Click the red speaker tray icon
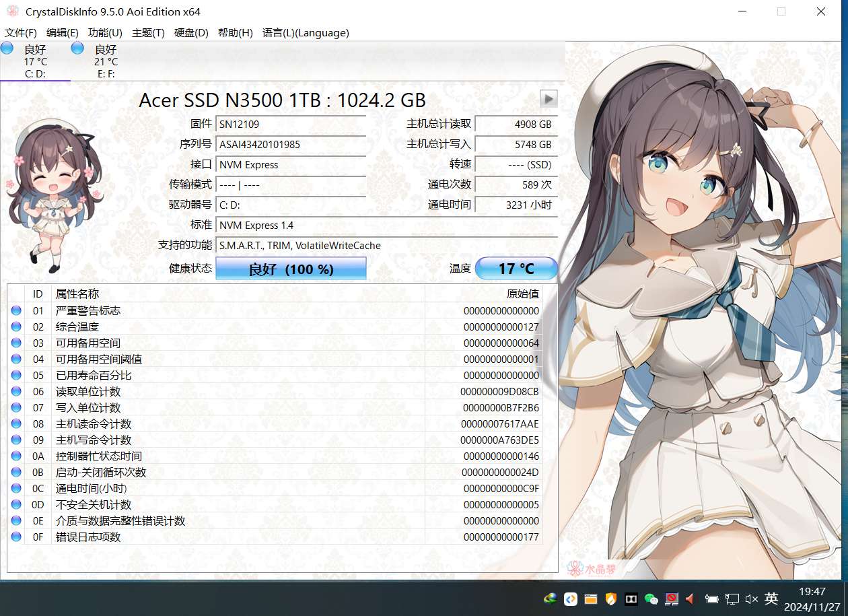 pos(691,598)
